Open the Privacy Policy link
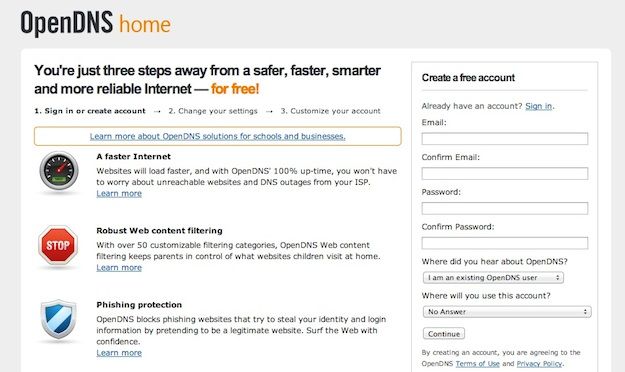This screenshot has height=372, width=625. tap(539, 364)
